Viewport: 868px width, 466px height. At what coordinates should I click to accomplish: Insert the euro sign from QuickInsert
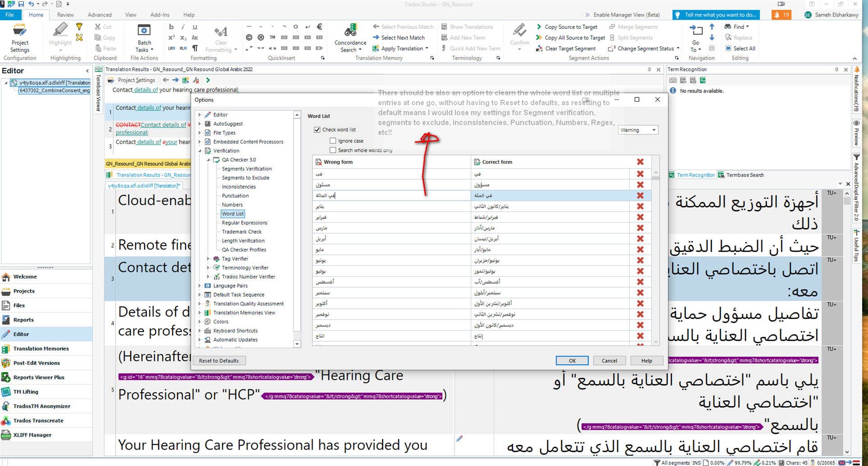[x=319, y=27]
